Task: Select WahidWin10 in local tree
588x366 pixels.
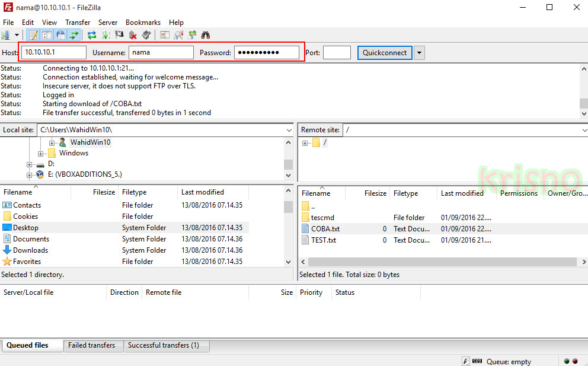Action: [90, 142]
